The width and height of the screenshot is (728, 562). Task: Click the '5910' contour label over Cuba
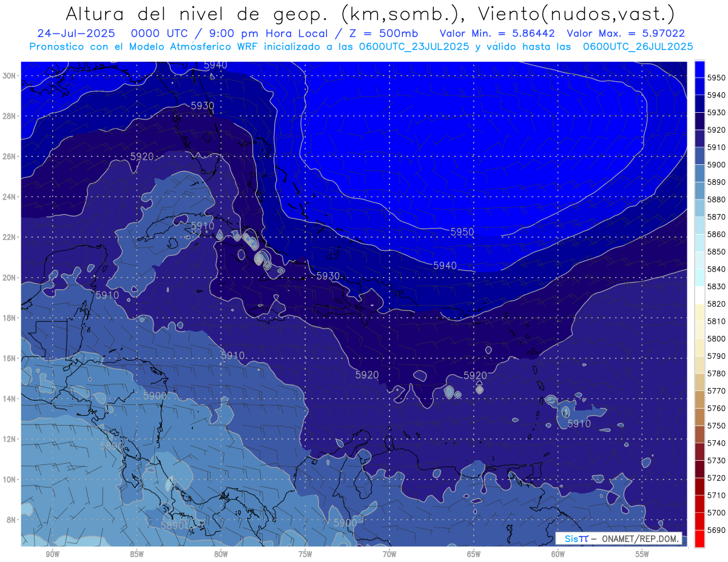[203, 226]
